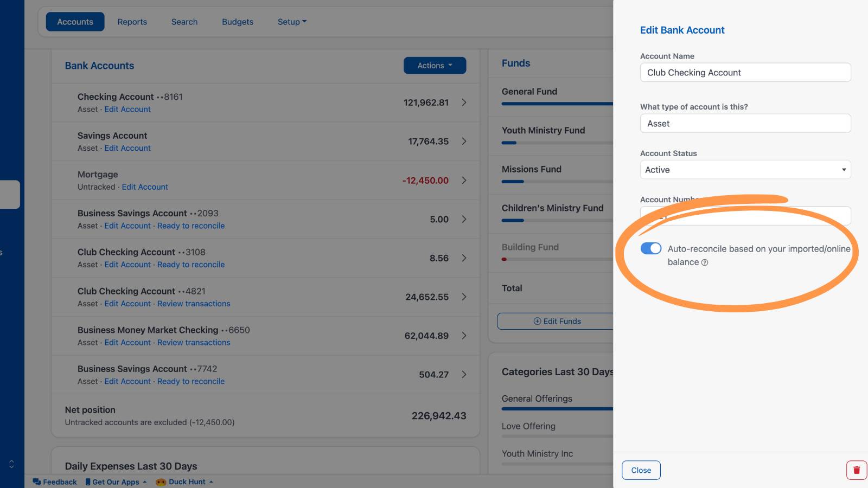868x488 pixels.
Task: Click Edit Account for Club Checking 4821
Action: click(x=127, y=304)
